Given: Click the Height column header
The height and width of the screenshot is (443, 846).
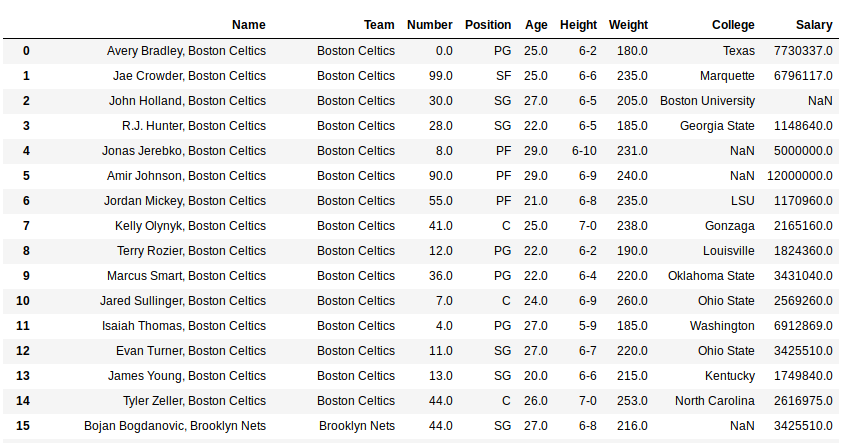Looking at the screenshot, I should tap(578, 25).
